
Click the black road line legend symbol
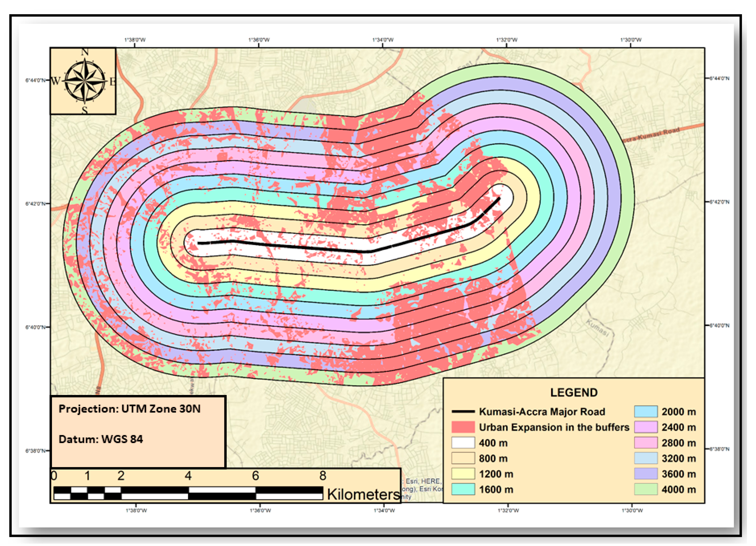(464, 412)
